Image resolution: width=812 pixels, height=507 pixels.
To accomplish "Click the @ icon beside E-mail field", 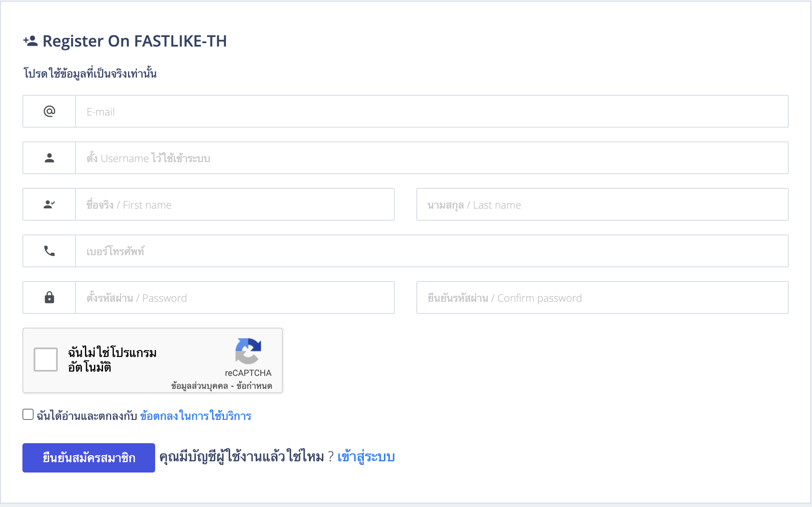I will coord(50,111).
